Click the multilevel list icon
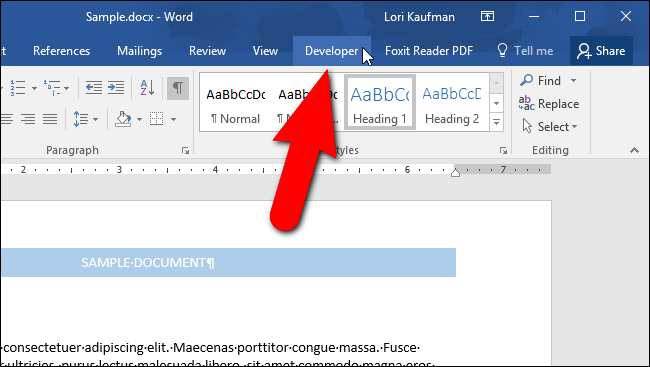This screenshot has width=650, height=367. [x=52, y=88]
